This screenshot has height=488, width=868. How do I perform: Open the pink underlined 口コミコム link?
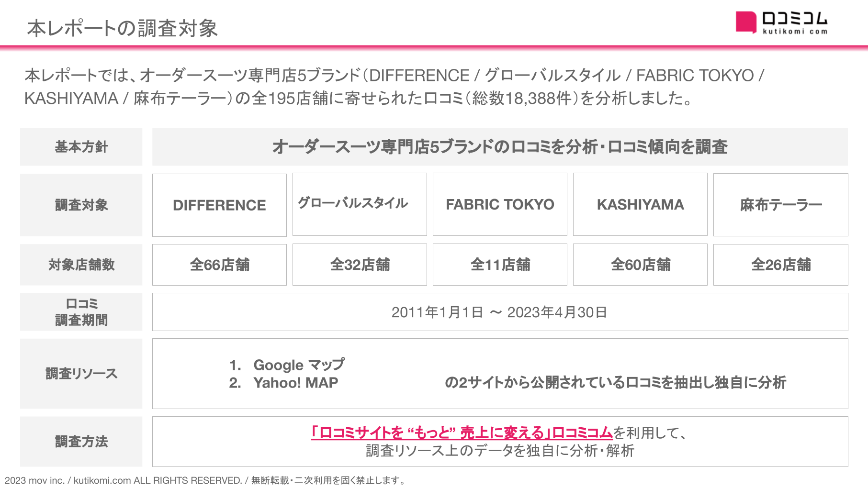point(462,433)
